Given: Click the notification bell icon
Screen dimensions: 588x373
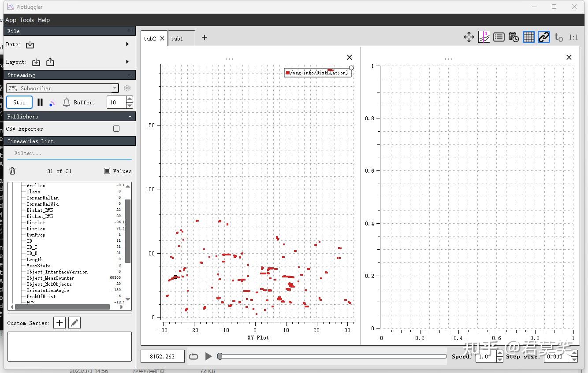Looking at the screenshot, I should (67, 103).
